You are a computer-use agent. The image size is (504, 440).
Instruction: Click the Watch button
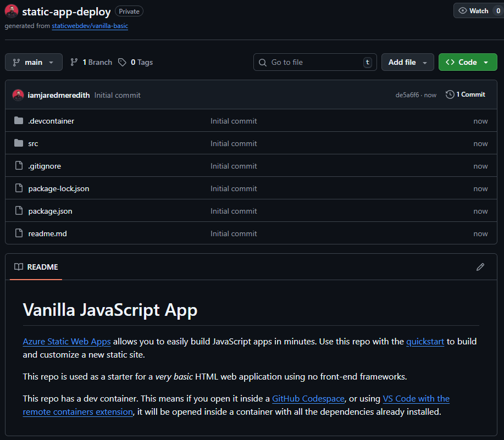478,10
